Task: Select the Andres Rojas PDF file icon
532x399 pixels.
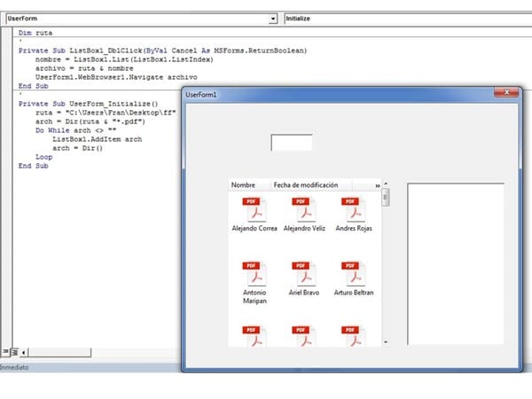Action: (x=354, y=210)
